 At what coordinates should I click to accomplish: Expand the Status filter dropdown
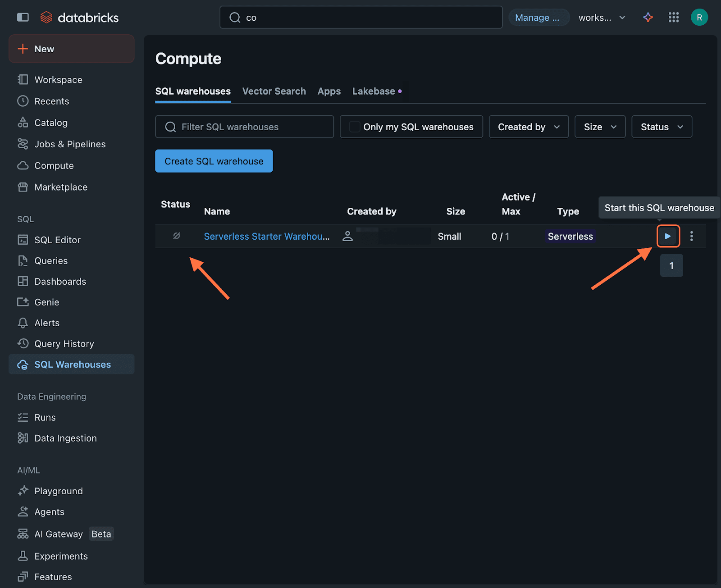(662, 127)
